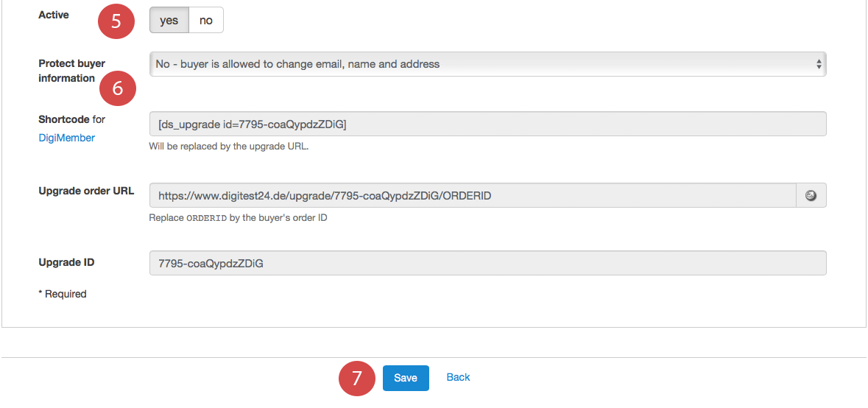Click the "Protect buyer information" label
The height and width of the screenshot is (408, 868).
click(x=71, y=71)
